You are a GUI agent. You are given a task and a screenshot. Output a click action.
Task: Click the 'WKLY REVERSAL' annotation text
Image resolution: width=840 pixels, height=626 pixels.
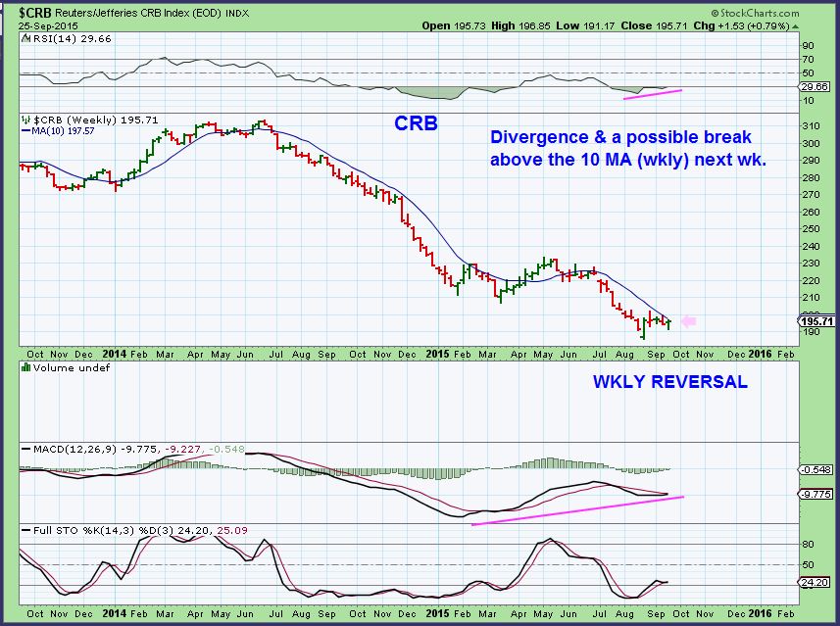(670, 382)
